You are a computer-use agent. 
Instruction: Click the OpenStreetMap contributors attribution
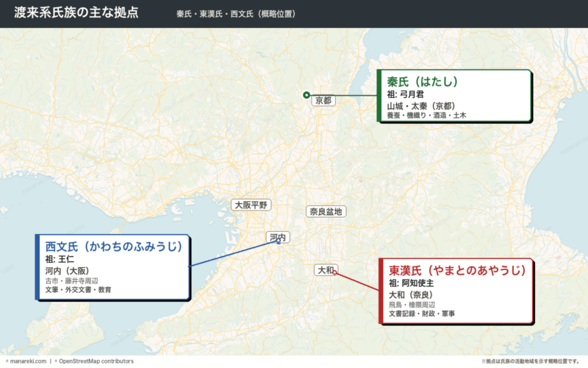point(94,361)
